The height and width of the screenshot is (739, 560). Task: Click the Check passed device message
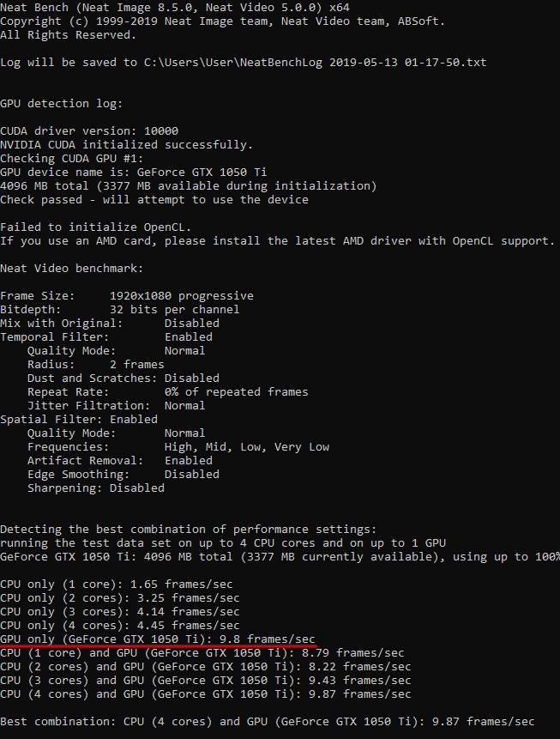(154, 200)
